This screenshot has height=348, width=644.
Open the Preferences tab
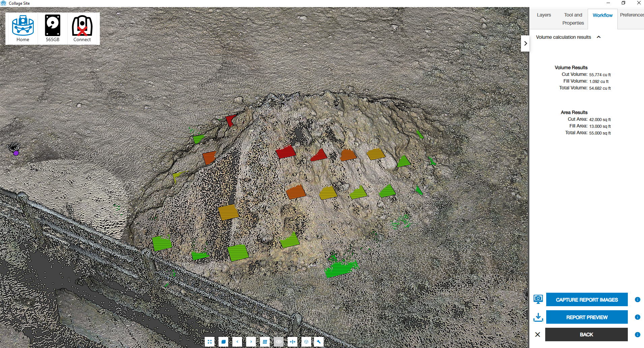pyautogui.click(x=632, y=15)
